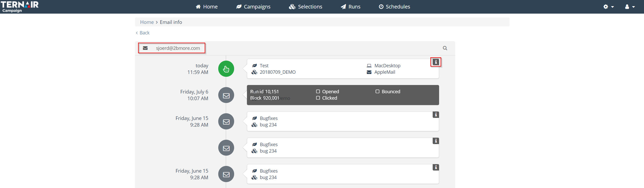Screen dimensions: 644x188
Task: Open the Campaigns menu
Action: [x=253, y=7]
